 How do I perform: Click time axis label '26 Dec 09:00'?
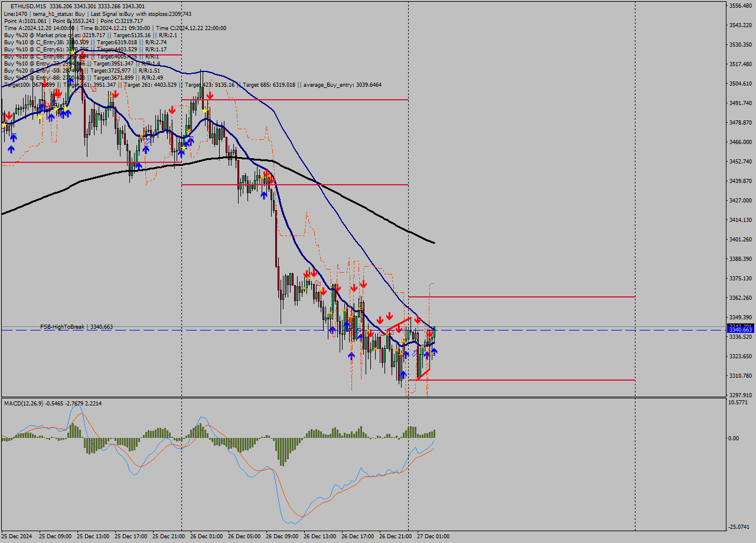[282, 537]
